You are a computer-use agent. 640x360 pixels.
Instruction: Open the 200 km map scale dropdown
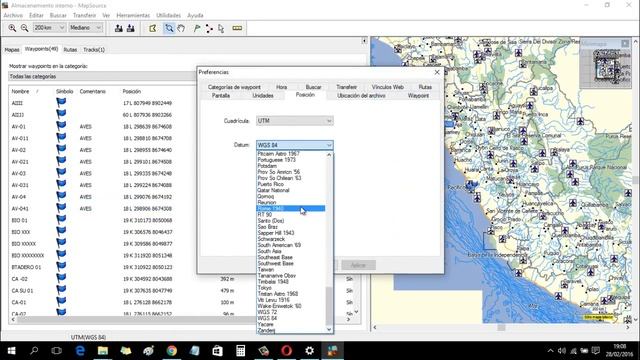49,28
